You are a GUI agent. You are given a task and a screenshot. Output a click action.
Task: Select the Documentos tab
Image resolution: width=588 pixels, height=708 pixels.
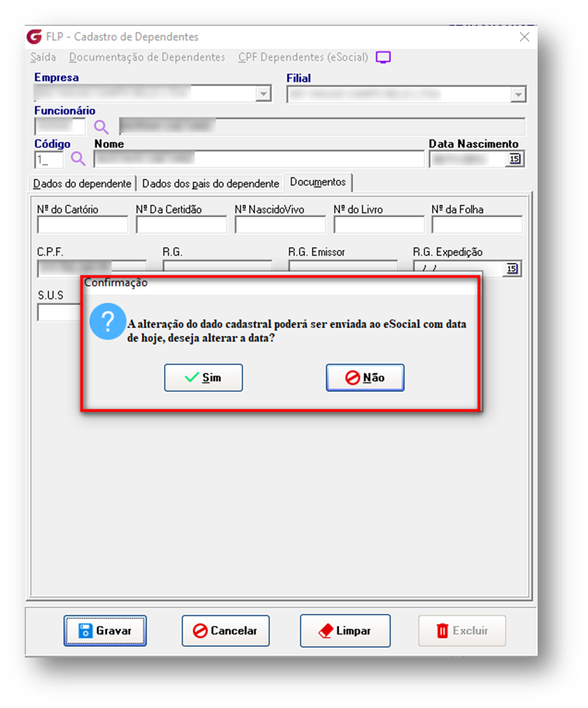click(x=318, y=182)
